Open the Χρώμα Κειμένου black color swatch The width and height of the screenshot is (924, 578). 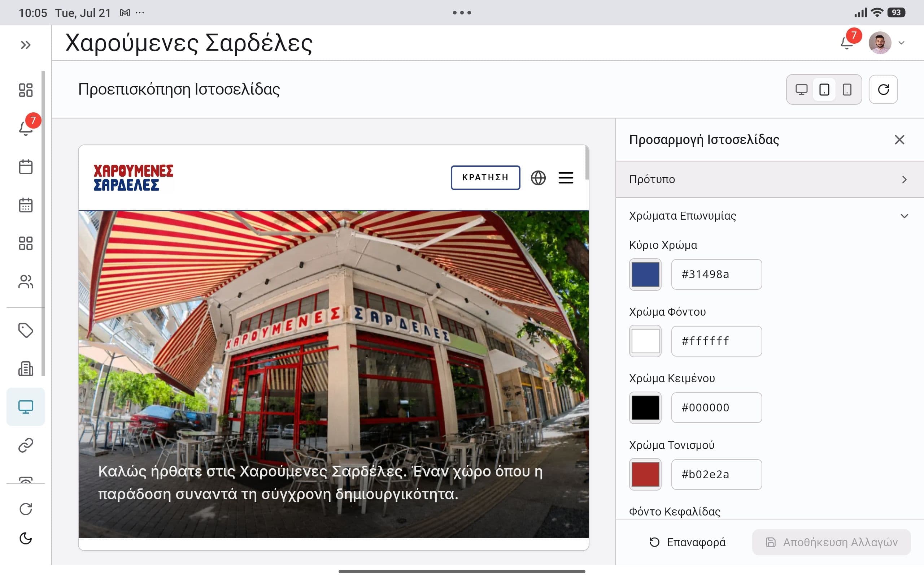[x=645, y=407]
